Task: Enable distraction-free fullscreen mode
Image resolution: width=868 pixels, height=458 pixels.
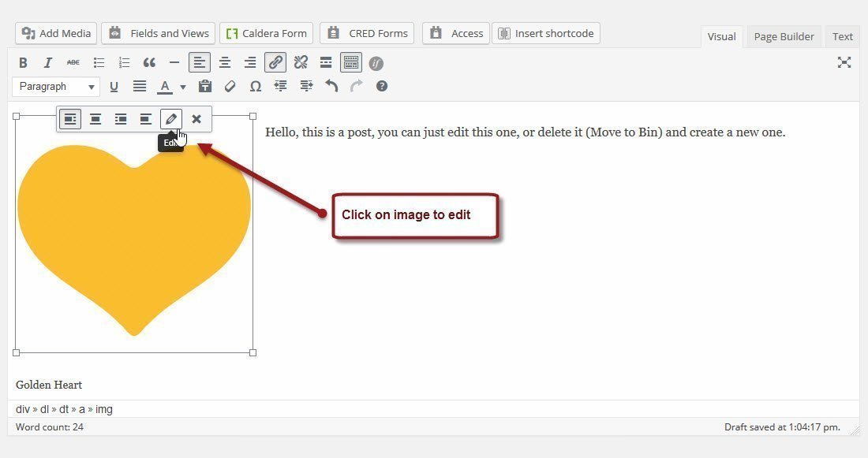Action: point(844,63)
